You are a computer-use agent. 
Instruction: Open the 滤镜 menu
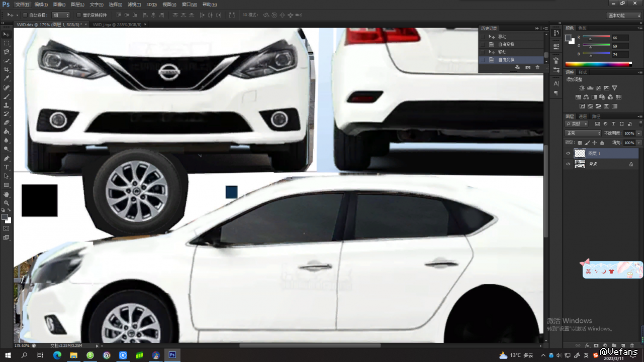(134, 5)
